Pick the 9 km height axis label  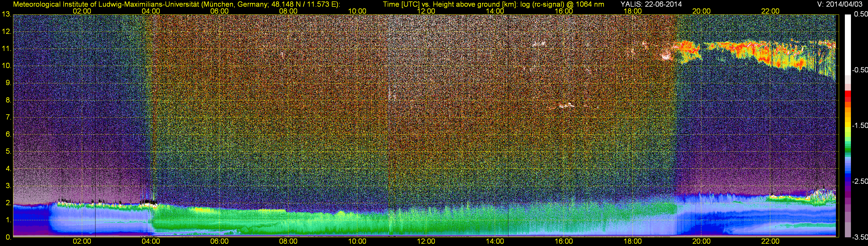click(8, 83)
